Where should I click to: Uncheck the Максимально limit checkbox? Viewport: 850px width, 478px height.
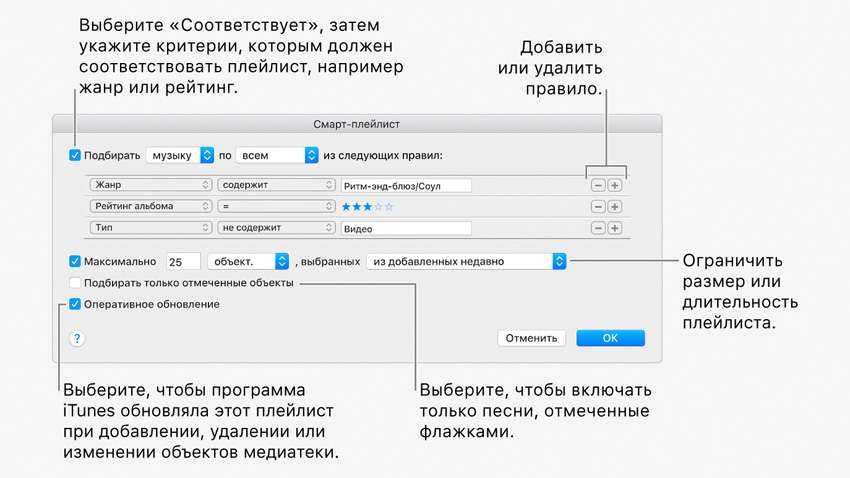75,261
